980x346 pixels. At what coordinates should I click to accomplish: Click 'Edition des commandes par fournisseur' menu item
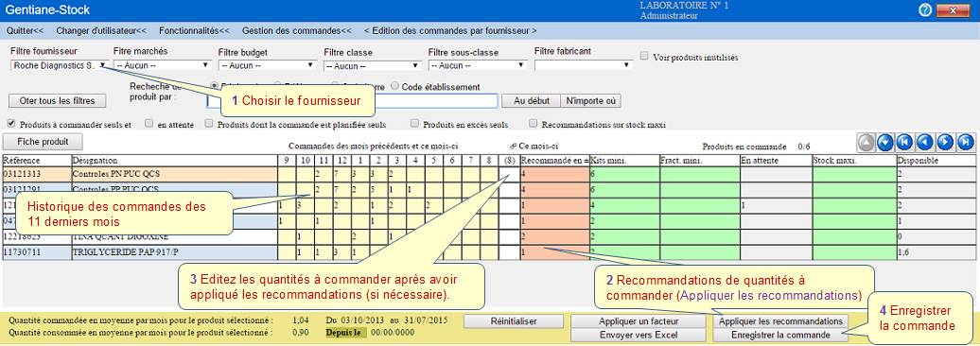(450, 30)
